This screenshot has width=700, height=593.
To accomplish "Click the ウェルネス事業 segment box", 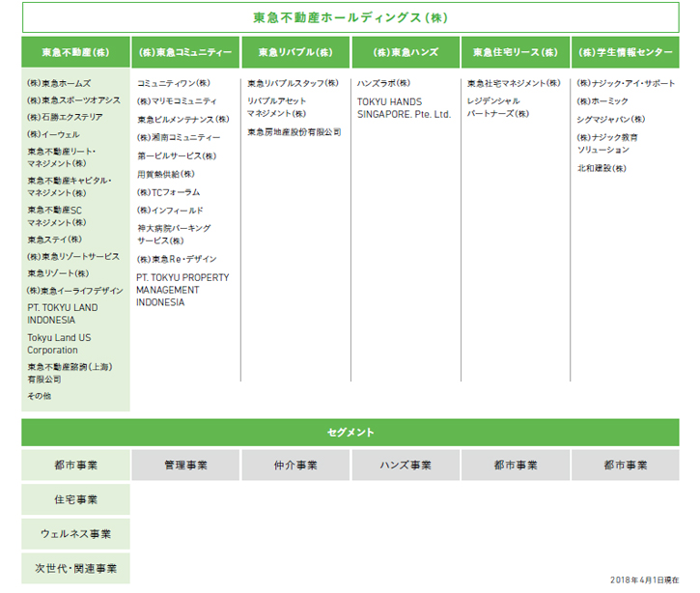I will coord(75,534).
